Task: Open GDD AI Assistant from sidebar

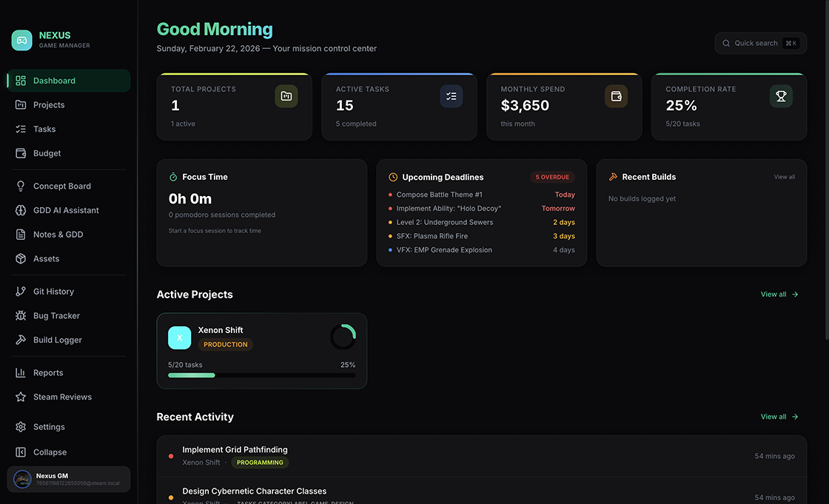Action: coord(69,210)
